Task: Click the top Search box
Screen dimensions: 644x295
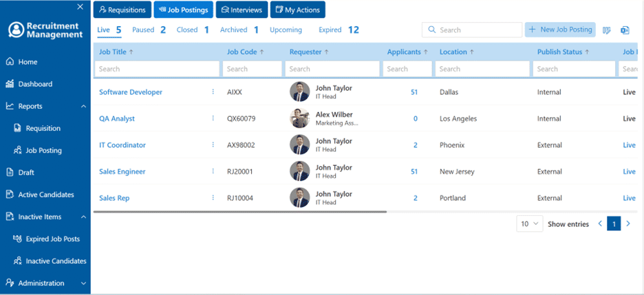Action: [472, 30]
